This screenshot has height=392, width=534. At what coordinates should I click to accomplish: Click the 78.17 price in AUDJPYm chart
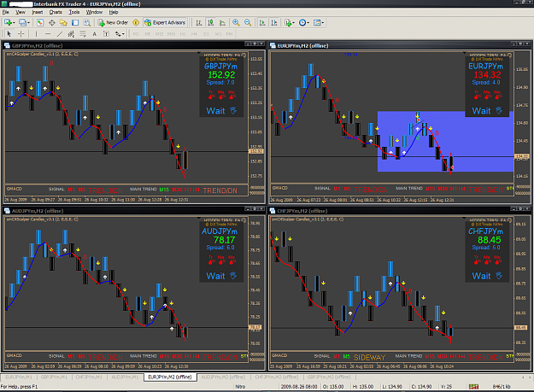(x=224, y=240)
